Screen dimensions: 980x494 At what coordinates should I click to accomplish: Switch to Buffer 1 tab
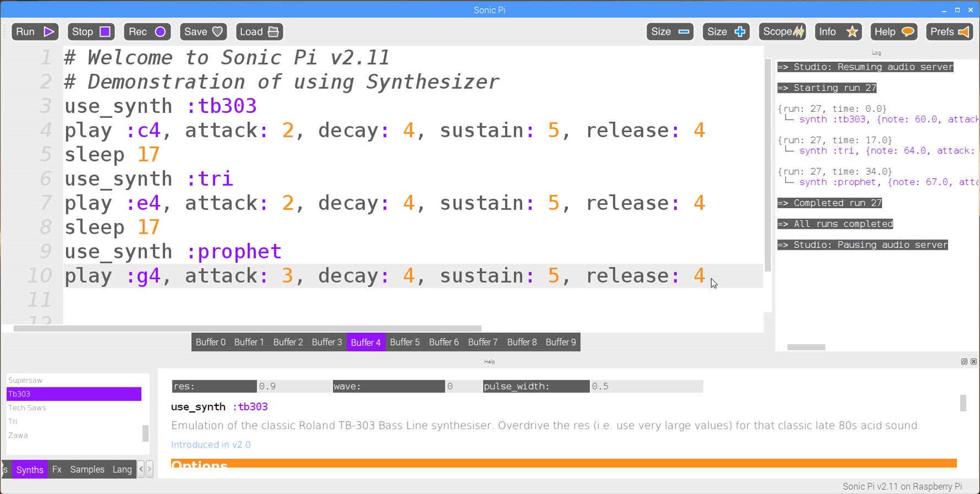249,342
